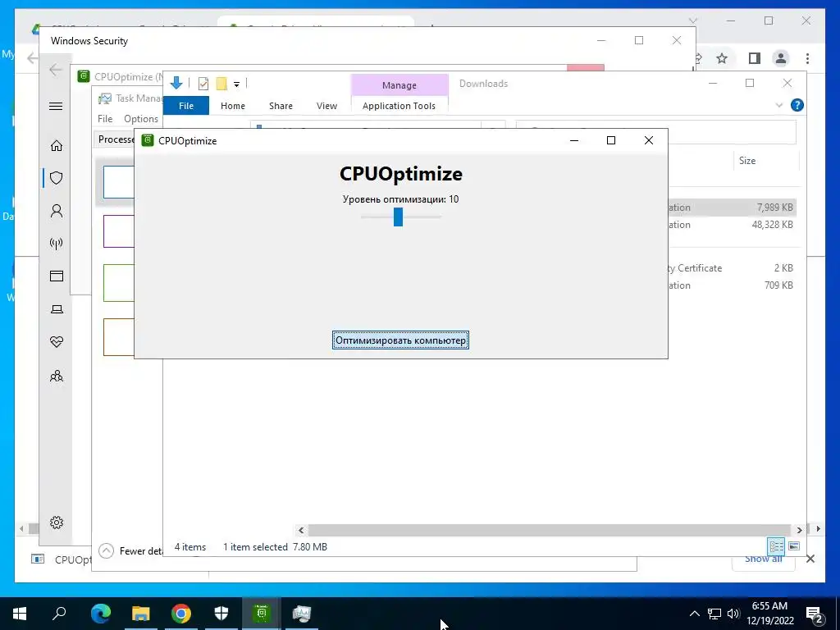Click the optimization level slider thumb
The image size is (840, 630).
[x=398, y=217]
